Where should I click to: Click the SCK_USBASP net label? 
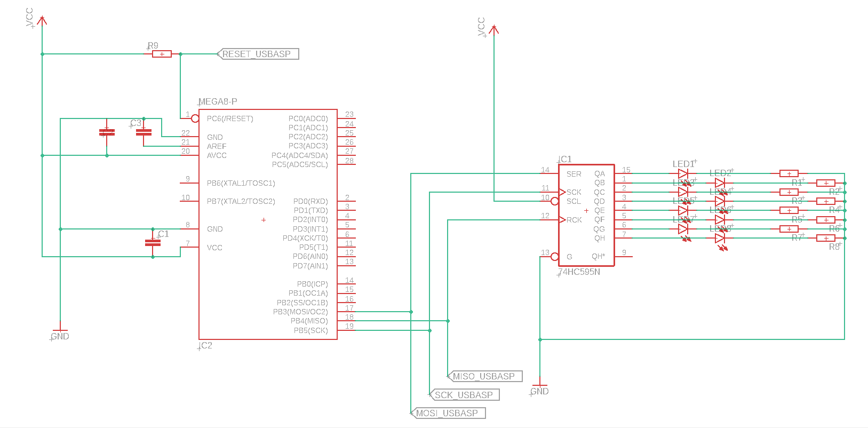coord(464,395)
